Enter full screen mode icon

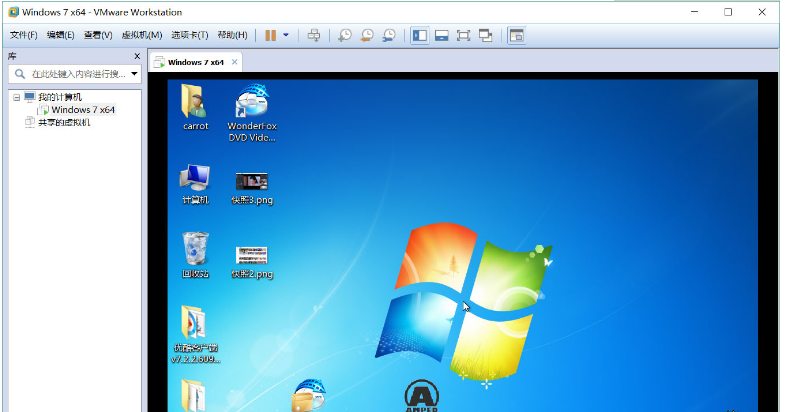[x=463, y=36]
